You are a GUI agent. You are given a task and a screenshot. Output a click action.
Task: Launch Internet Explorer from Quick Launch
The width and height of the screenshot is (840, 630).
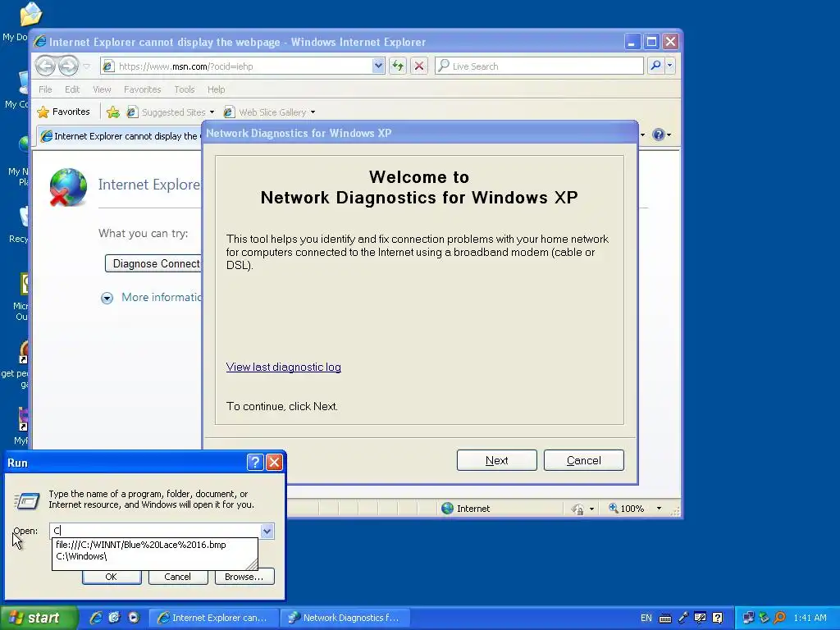tap(96, 618)
